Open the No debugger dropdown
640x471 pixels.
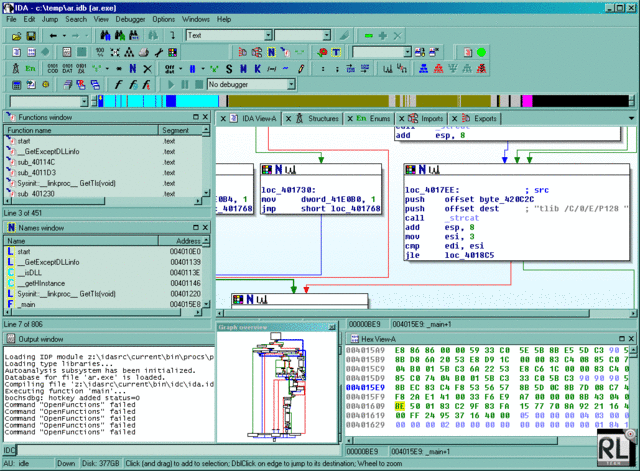pos(291,84)
